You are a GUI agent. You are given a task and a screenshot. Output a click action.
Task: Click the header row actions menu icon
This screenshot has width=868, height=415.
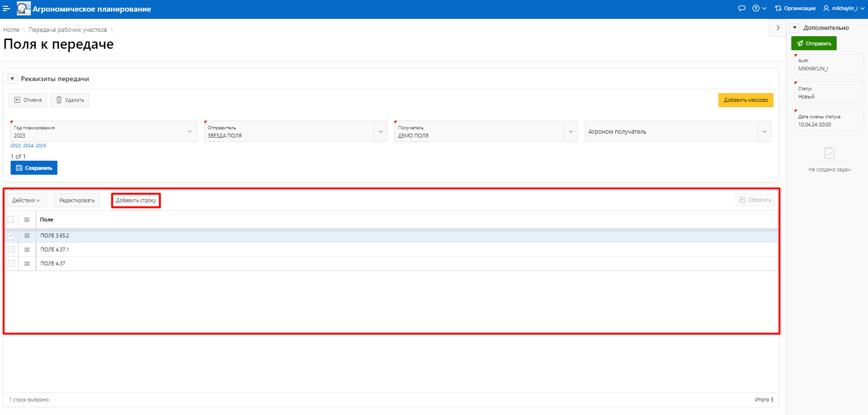click(27, 220)
